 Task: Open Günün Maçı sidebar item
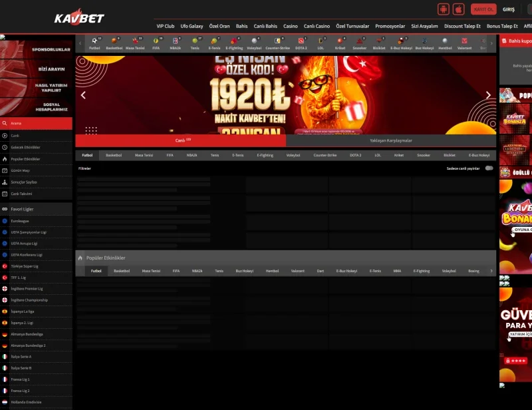tap(37, 170)
